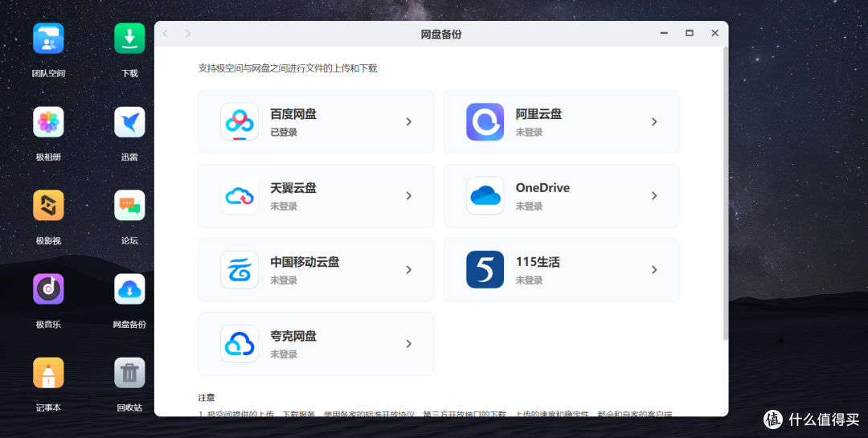Expand the OneDrive entry chevron
Image resolution: width=868 pixels, height=438 pixels.
[654, 195]
